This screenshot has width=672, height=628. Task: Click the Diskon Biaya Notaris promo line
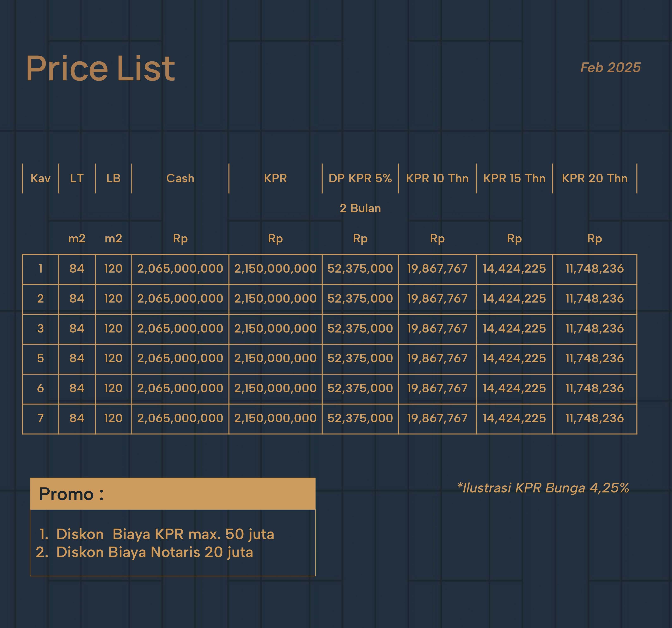[154, 552]
